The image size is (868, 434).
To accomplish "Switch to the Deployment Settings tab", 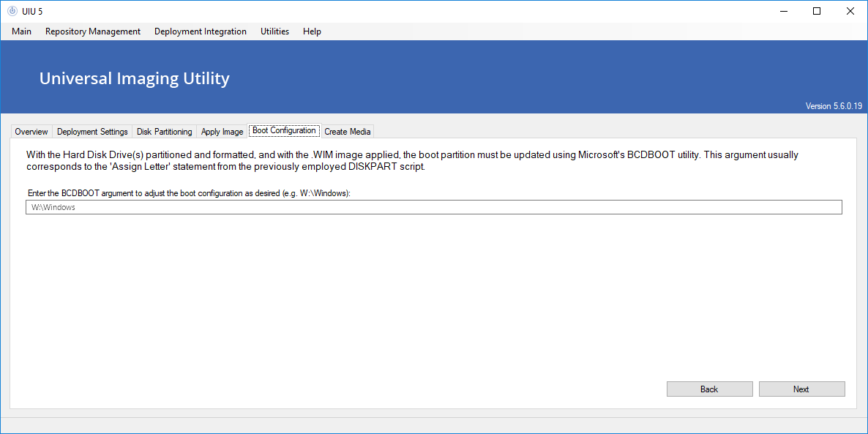I will [92, 132].
